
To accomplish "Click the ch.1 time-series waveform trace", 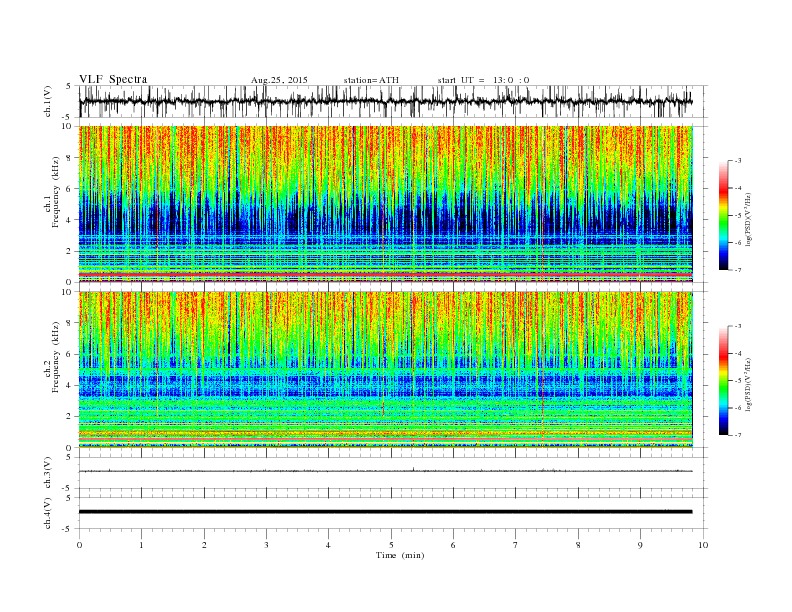I will pyautogui.click(x=385, y=101).
